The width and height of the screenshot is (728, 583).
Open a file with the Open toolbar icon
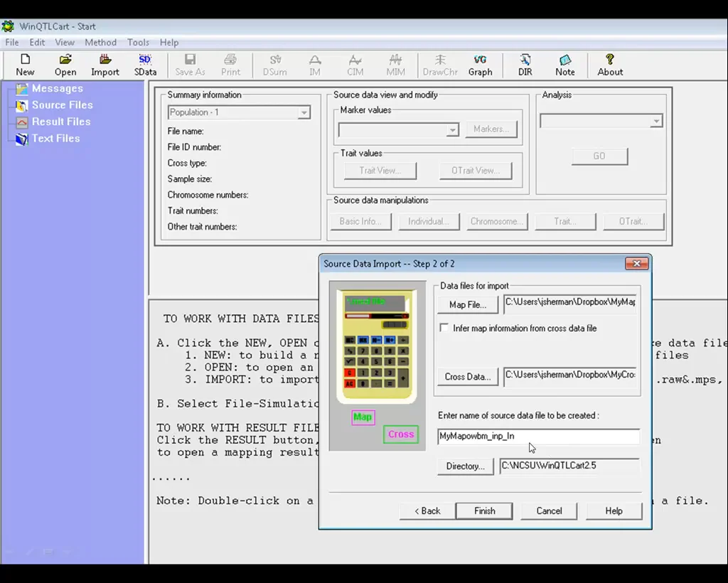pyautogui.click(x=65, y=65)
